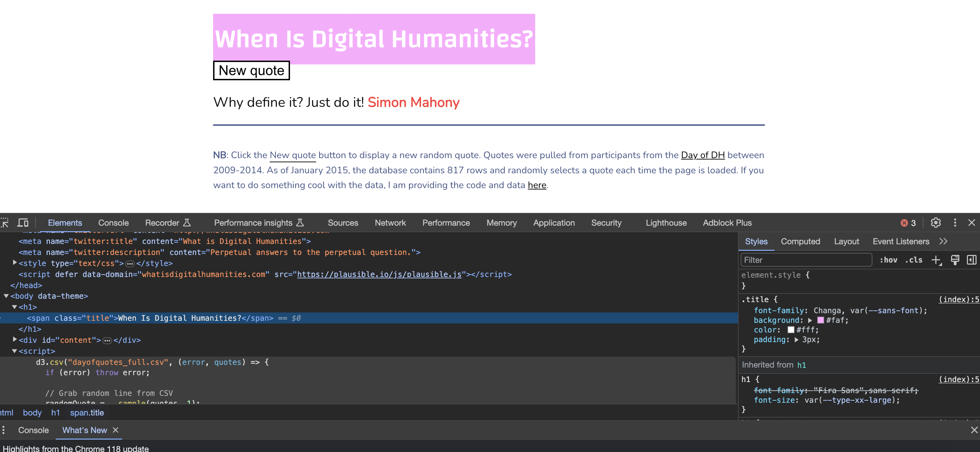Click the new style rule plus icon
Viewport: 980px width, 452px height.
click(936, 260)
